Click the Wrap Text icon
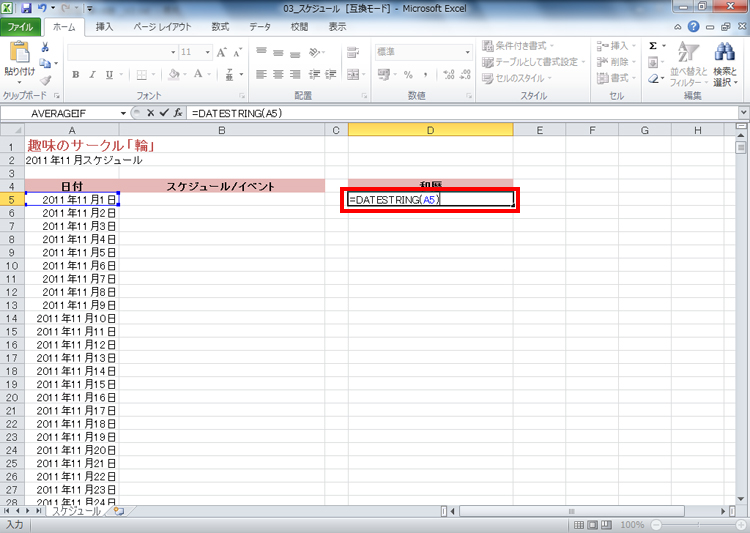Viewport: 750px width, 533px height. coord(353,52)
